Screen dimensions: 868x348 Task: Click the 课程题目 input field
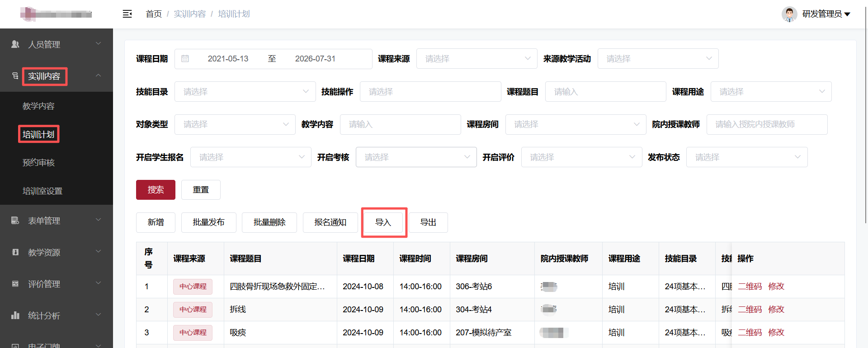pyautogui.click(x=606, y=92)
